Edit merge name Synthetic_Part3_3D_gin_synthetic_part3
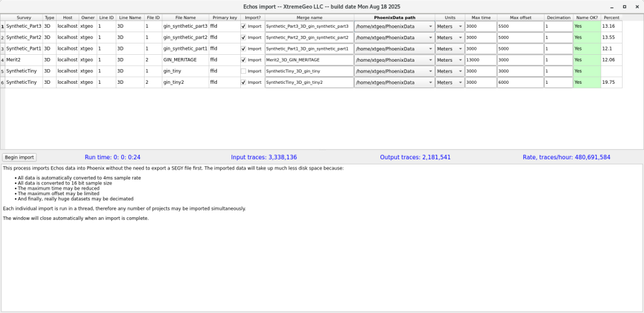Image resolution: width=644 pixels, height=313 pixels. pos(309,26)
